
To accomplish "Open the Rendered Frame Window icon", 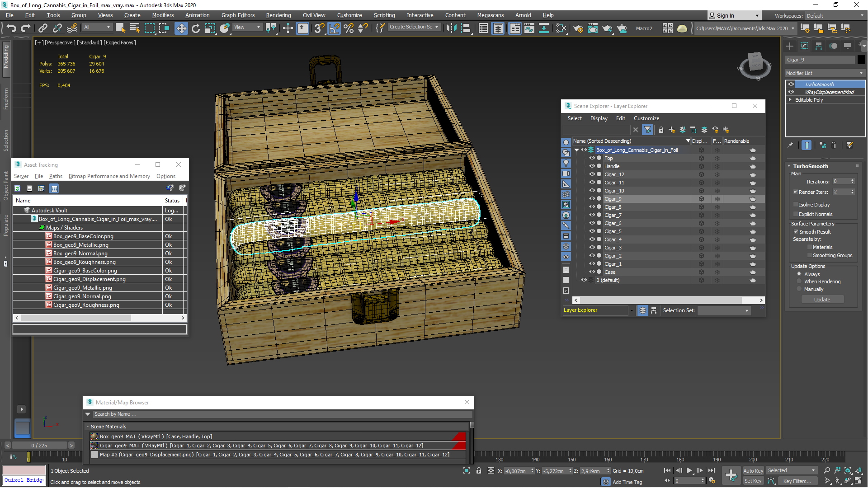I will coord(593,28).
